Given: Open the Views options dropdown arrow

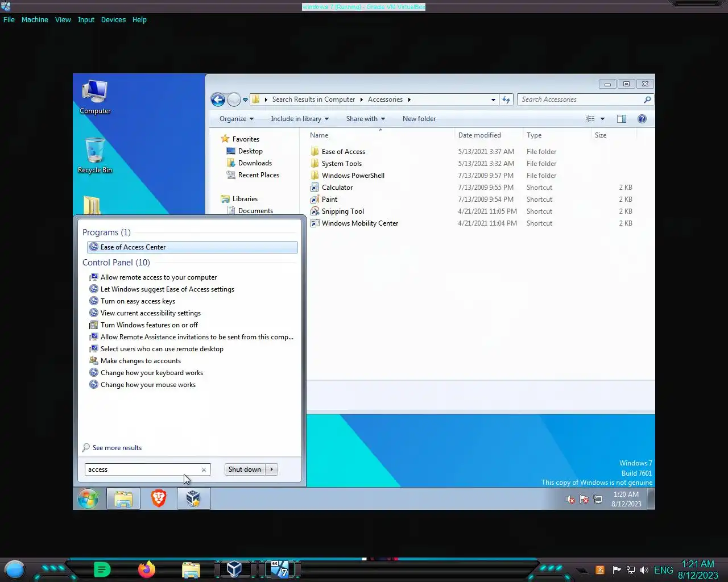Looking at the screenshot, I should tap(602, 119).
